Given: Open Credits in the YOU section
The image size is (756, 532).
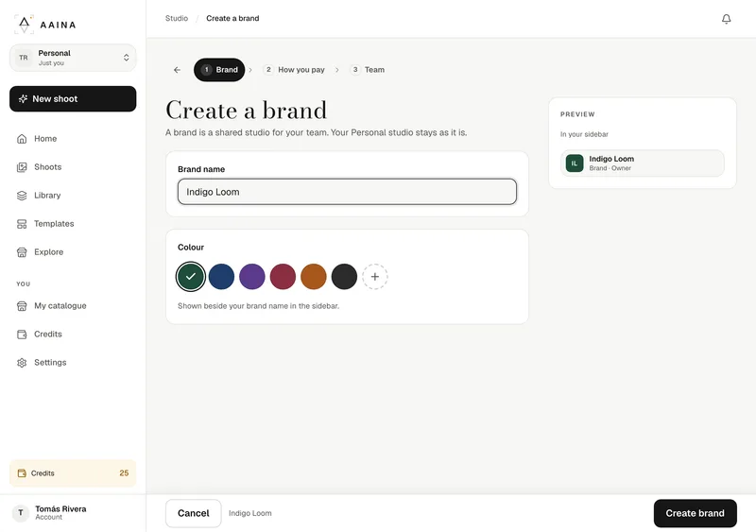Looking at the screenshot, I should pyautogui.click(x=73, y=335).
